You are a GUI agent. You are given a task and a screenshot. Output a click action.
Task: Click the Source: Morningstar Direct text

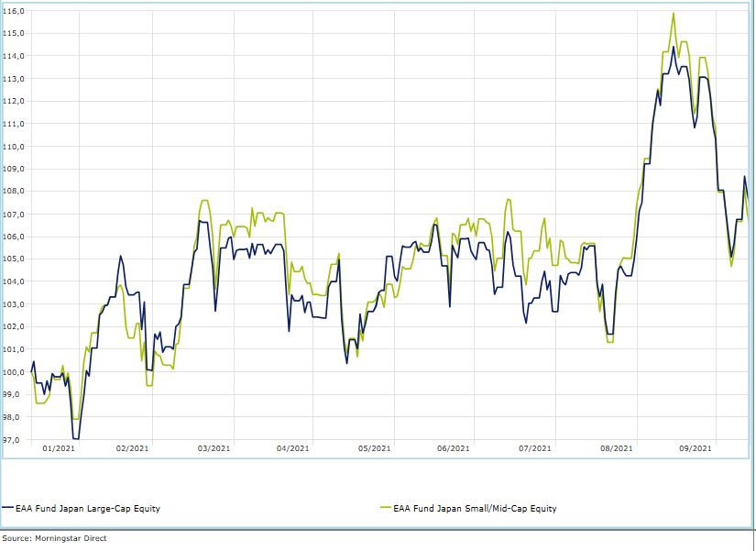point(54,538)
